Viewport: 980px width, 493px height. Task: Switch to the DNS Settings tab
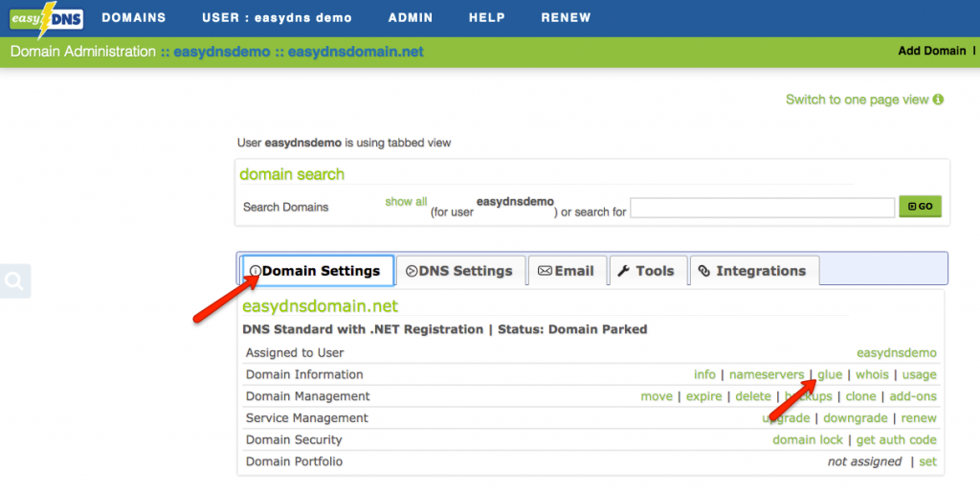pyautogui.click(x=460, y=271)
